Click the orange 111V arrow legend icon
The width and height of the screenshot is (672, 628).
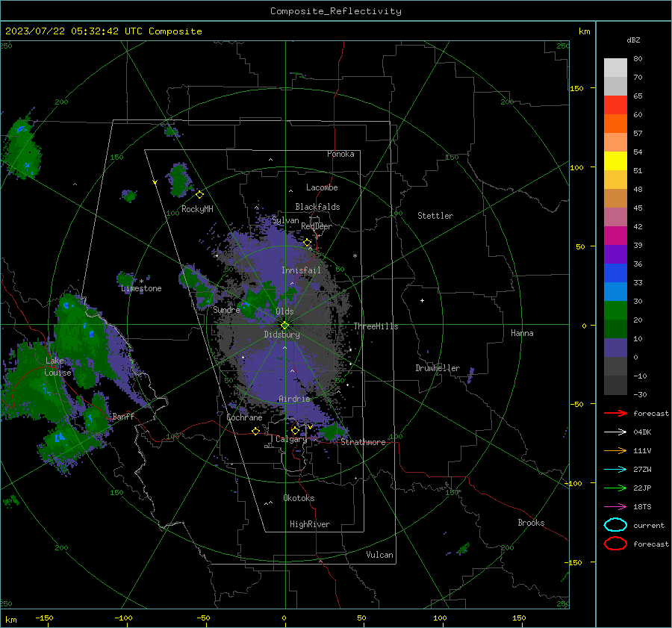pos(615,450)
